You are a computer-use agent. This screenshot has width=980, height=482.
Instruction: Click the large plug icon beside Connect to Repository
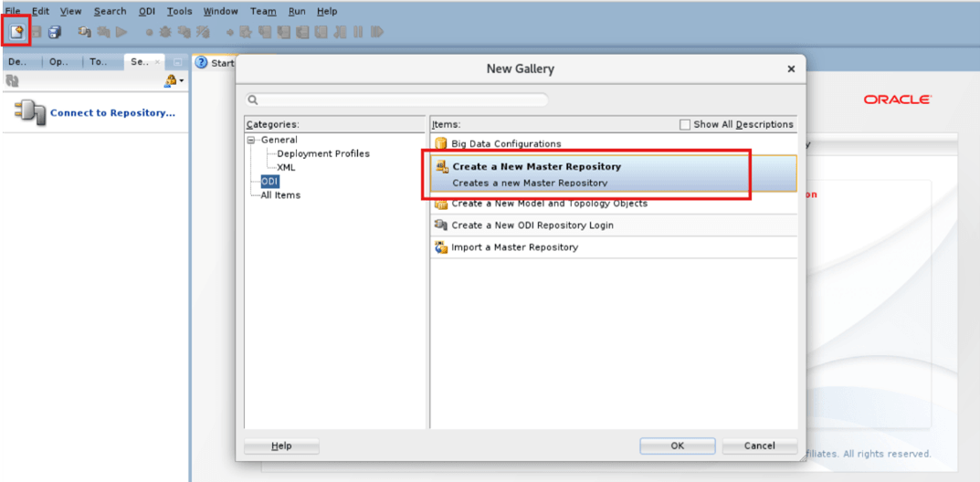point(29,113)
